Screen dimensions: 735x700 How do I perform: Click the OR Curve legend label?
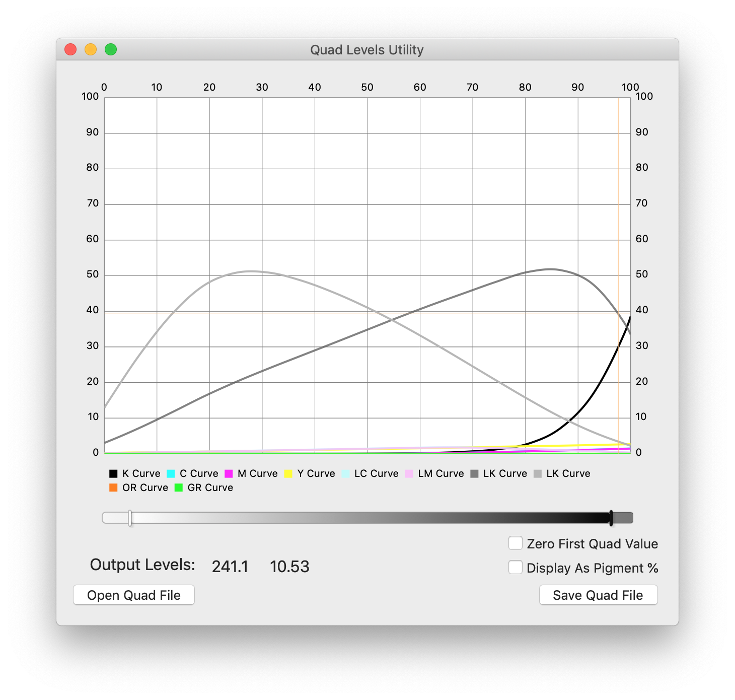tap(145, 487)
